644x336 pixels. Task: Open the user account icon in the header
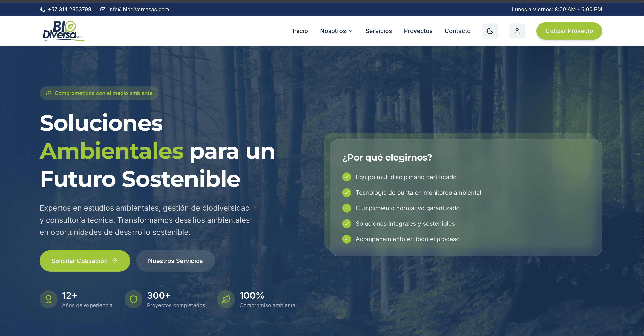[517, 31]
